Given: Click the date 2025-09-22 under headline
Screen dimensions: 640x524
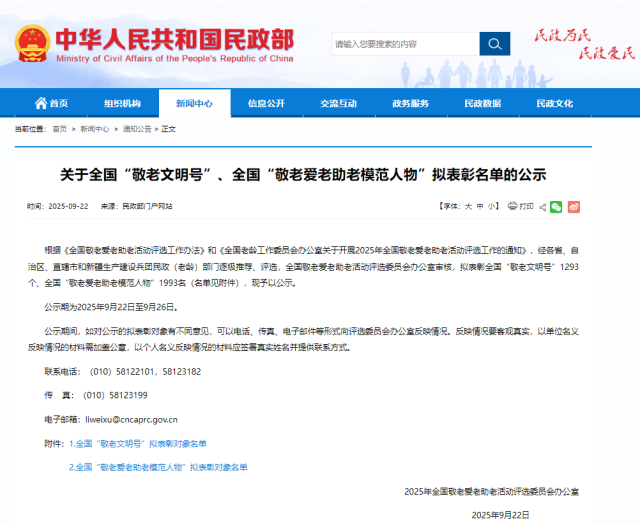Looking at the screenshot, I should click(68, 206).
